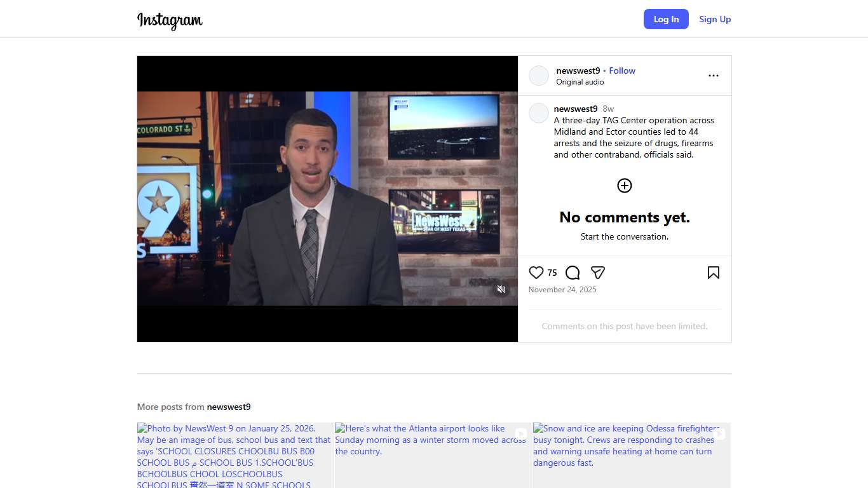The image size is (868, 488).
Task: Click the newswest9 avatar in header
Action: pyautogui.click(x=538, y=76)
